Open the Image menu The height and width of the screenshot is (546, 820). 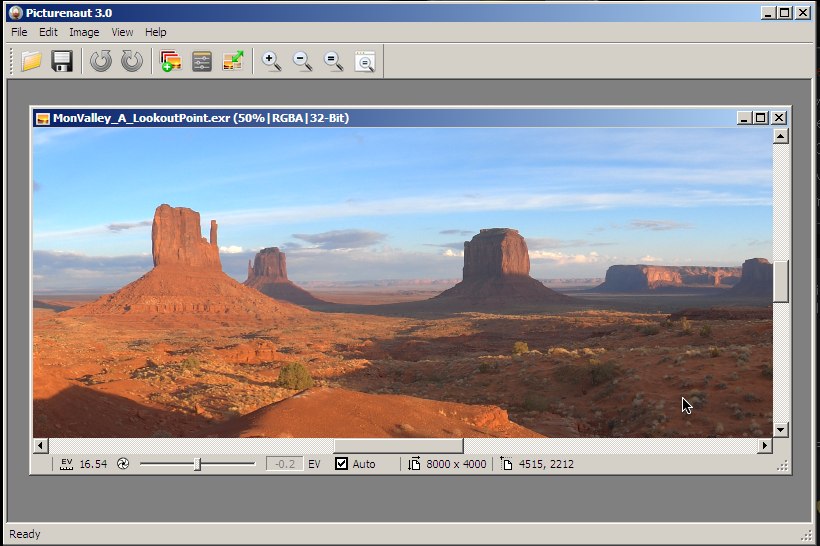click(x=84, y=32)
